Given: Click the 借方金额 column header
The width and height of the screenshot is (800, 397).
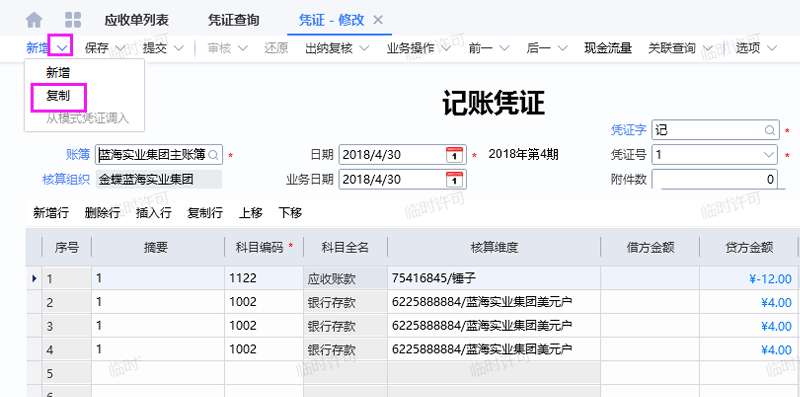Looking at the screenshot, I should (x=650, y=247).
